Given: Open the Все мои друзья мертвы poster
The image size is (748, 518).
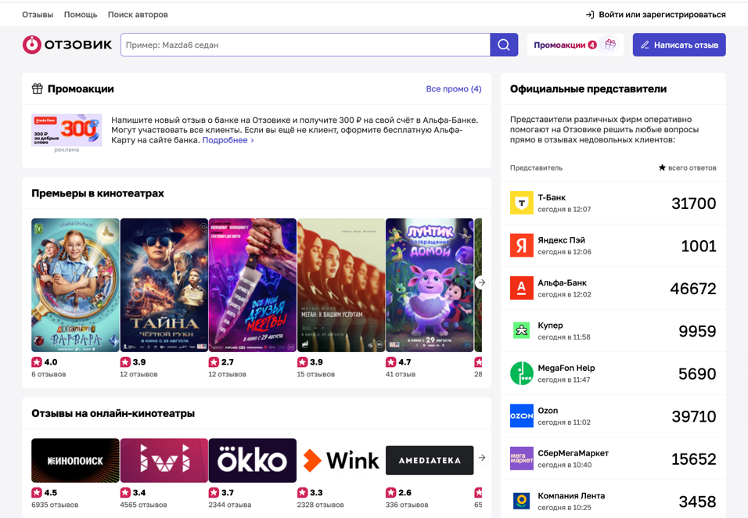Looking at the screenshot, I should 252,285.
